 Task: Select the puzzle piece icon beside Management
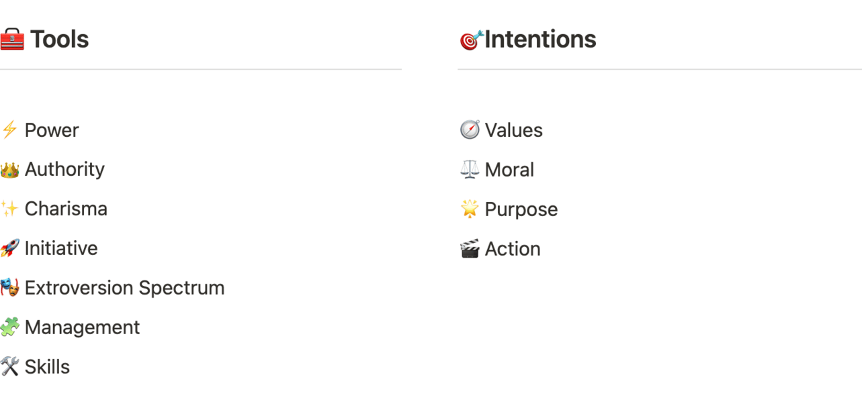pyautogui.click(x=9, y=327)
